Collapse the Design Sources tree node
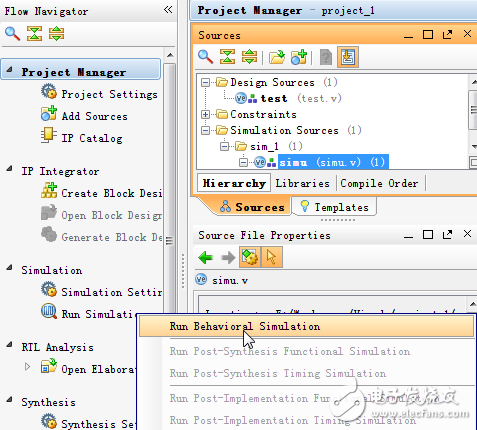477x430 pixels. 206,82
